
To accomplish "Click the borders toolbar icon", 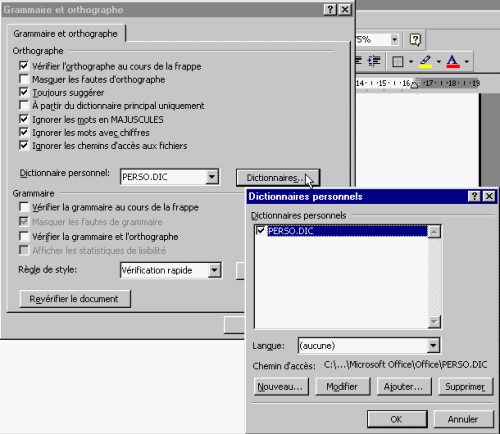I will click(398, 61).
